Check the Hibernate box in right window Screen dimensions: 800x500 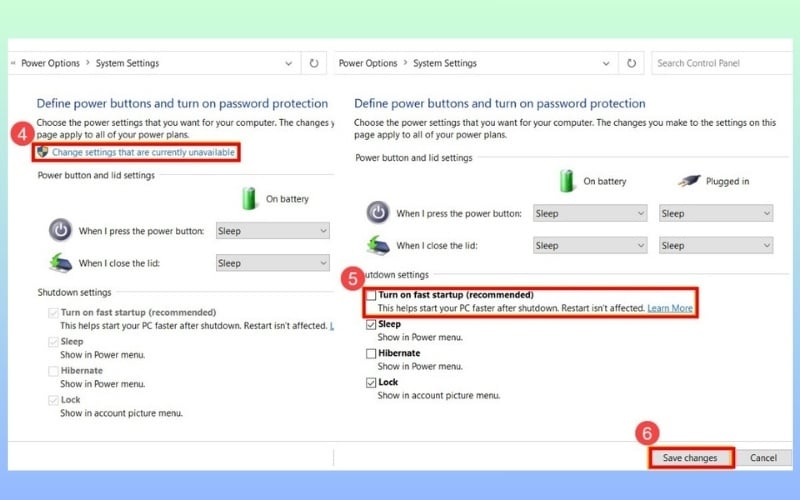coord(371,353)
